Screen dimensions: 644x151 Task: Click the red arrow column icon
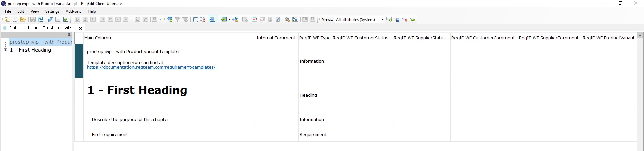coord(254,19)
